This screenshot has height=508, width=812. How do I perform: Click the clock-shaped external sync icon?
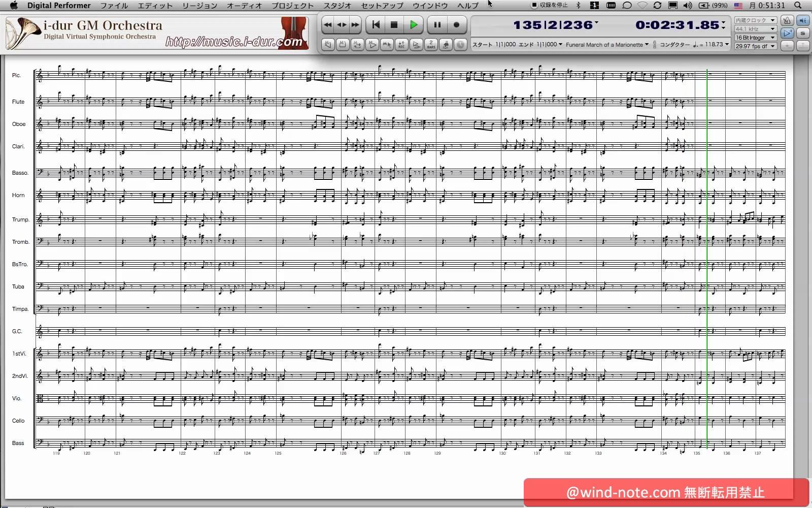coord(460,45)
